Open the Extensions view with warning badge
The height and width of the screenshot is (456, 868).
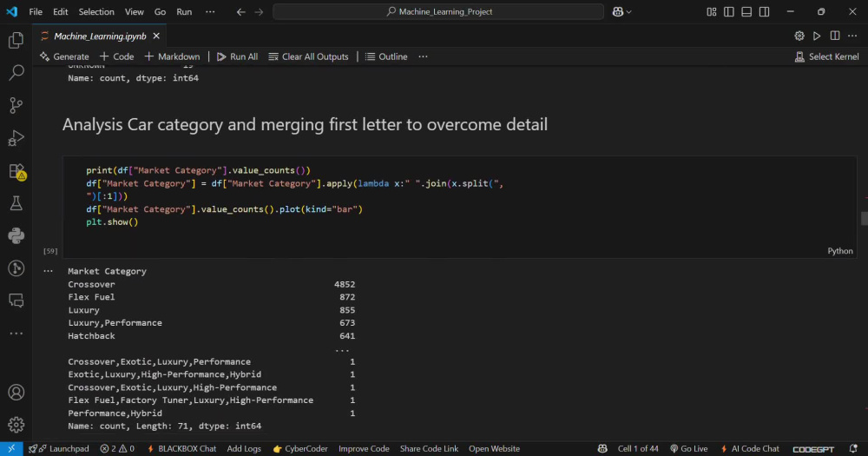point(16,171)
